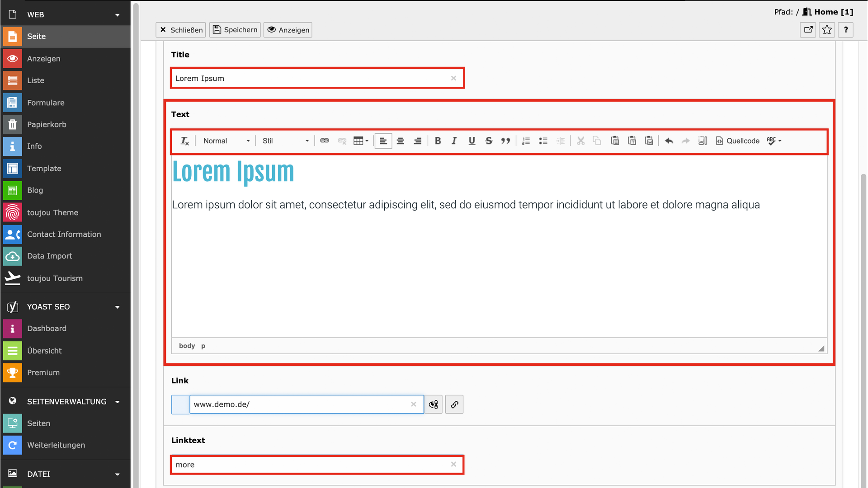Viewport: 868px width, 488px height.
Task: Click the remove format icon
Action: click(185, 141)
